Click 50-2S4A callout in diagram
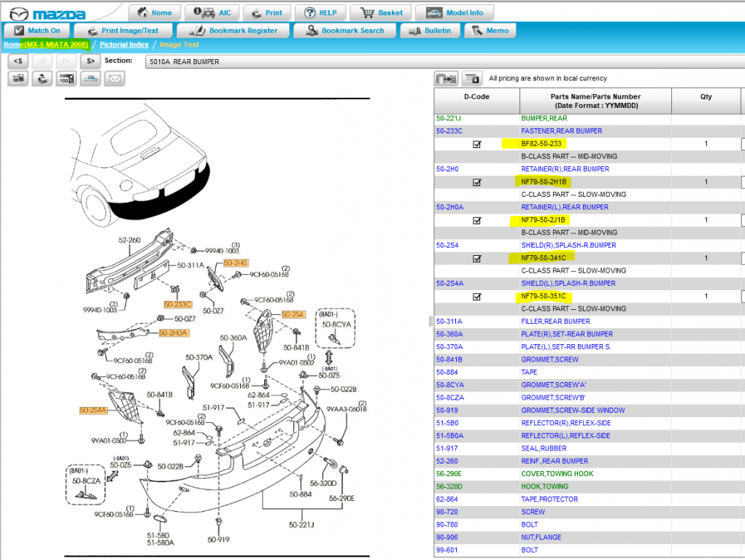Viewport: 745px width, 560px height. [93, 411]
